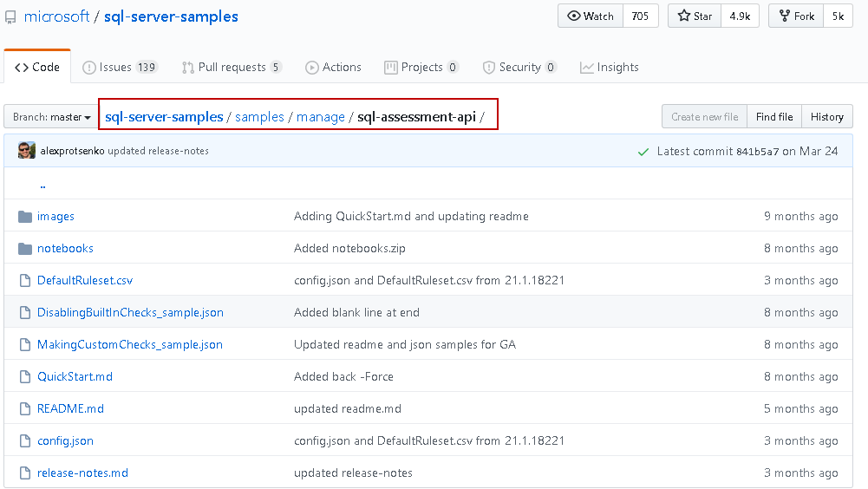Open the Pull requests tab

[x=231, y=67]
